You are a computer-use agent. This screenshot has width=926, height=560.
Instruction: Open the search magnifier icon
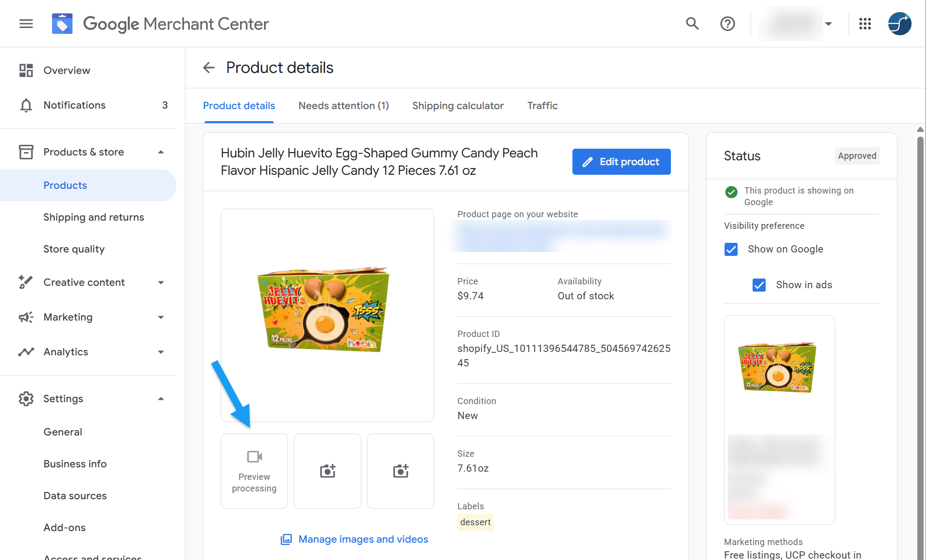pos(692,24)
